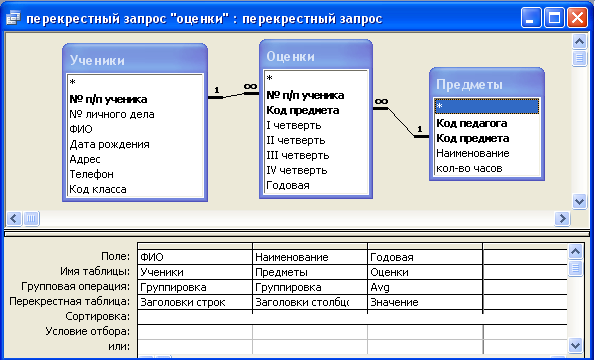Click the column selector above the Годовая column
This screenshot has height=361, width=595.
(x=425, y=246)
